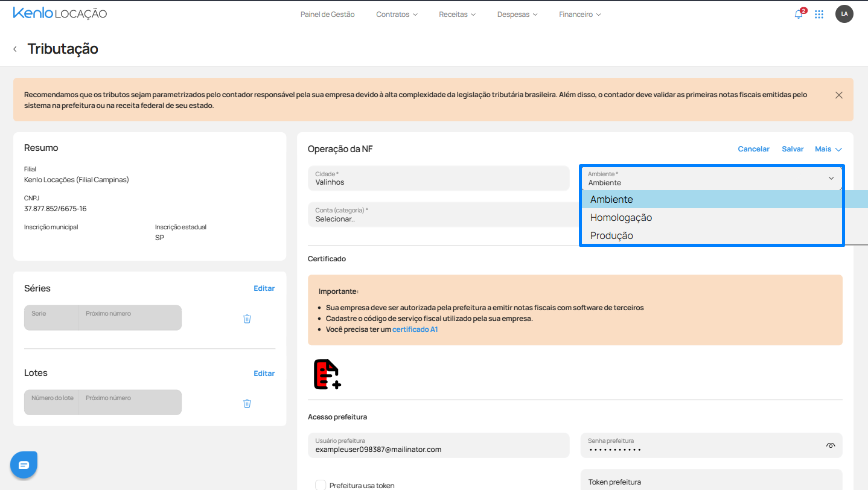Collapse the Ambiente dropdown field

point(712,178)
